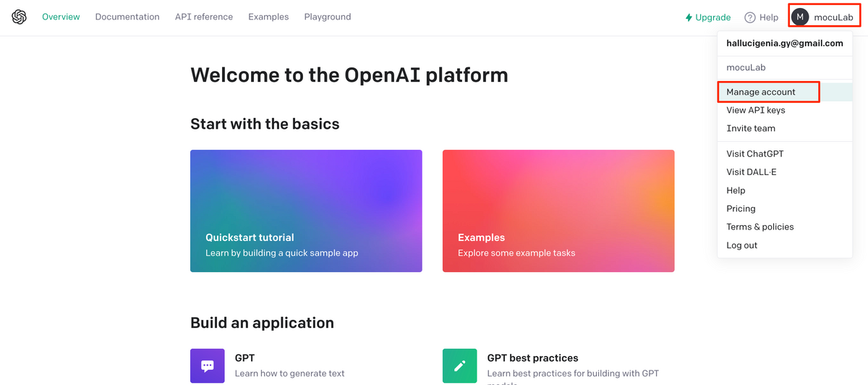868x385 pixels.
Task: Open the red Examples card
Action: click(558, 211)
